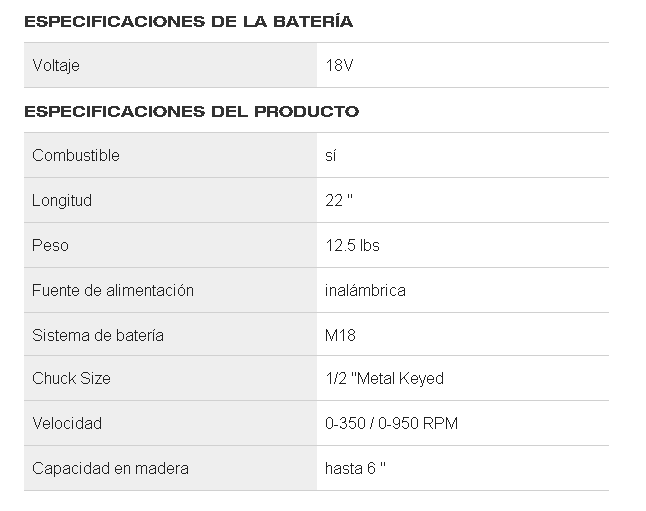Select the 'sí' value for Combustible

(331, 155)
